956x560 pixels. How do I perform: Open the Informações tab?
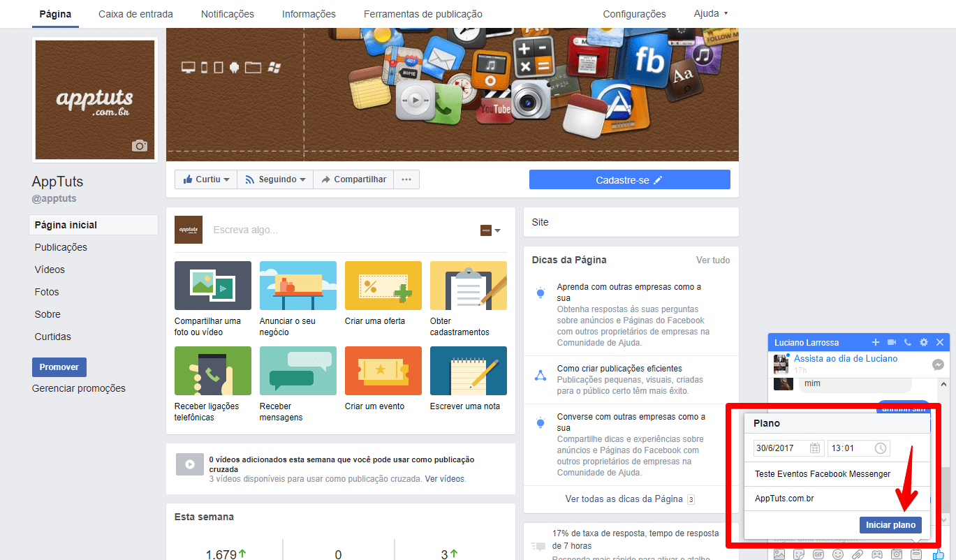(309, 14)
